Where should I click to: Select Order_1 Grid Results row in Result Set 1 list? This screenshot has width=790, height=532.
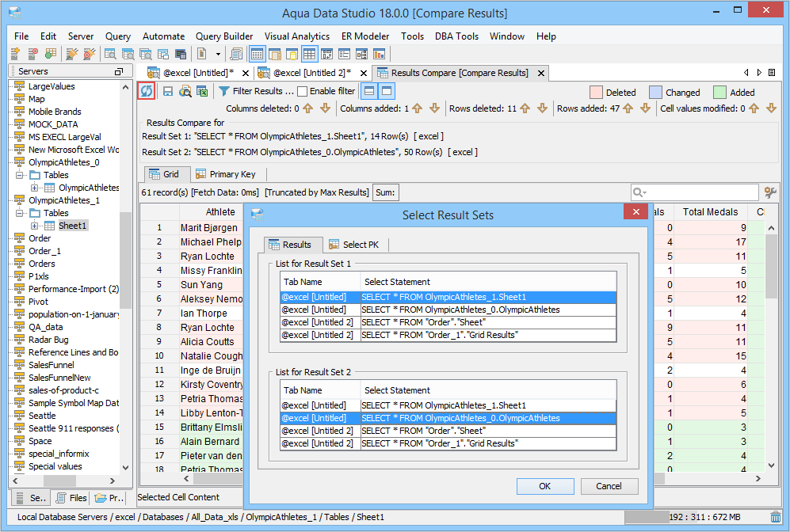[448, 335]
